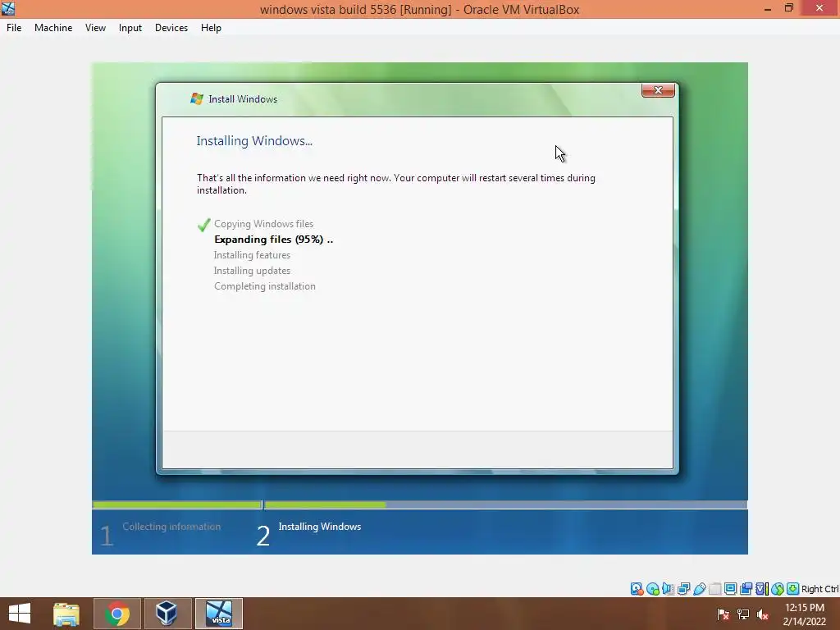Open the File menu
Viewport: 840px width, 630px height.
[x=14, y=28]
